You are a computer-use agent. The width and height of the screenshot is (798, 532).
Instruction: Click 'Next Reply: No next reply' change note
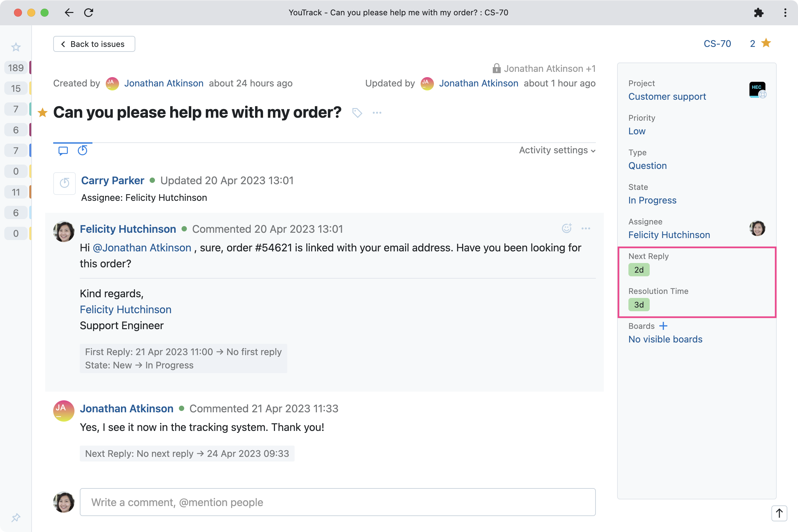[x=187, y=454]
